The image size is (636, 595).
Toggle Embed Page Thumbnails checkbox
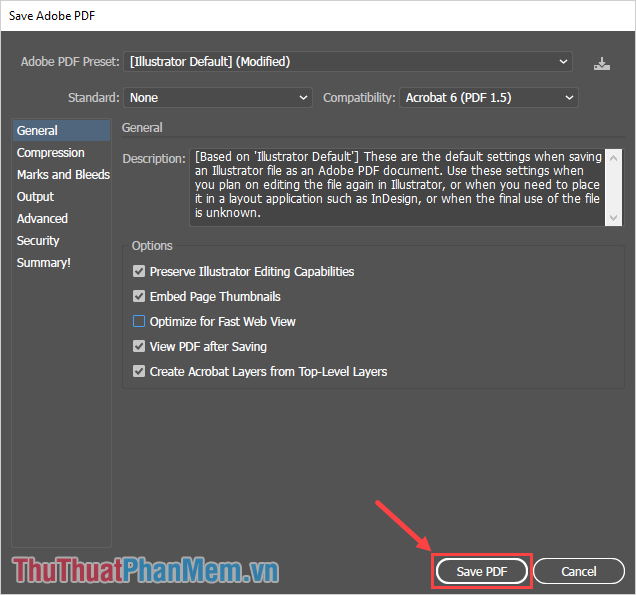tap(139, 296)
